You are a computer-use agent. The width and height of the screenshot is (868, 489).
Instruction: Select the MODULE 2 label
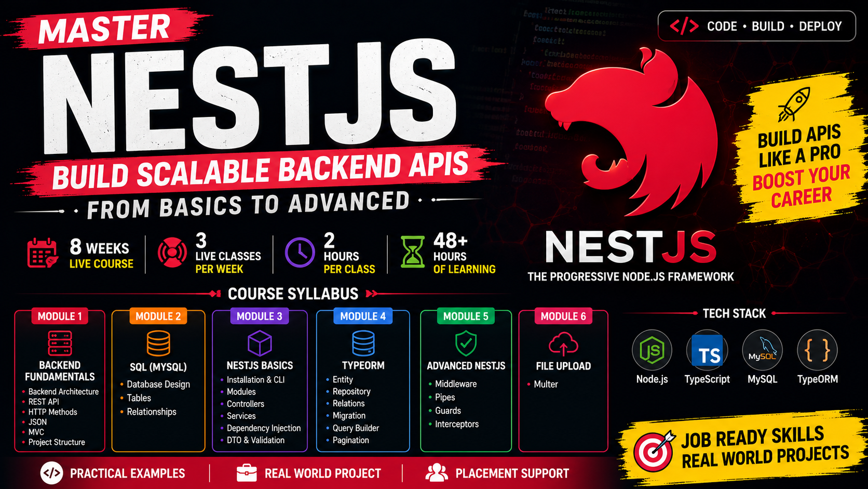click(x=158, y=316)
